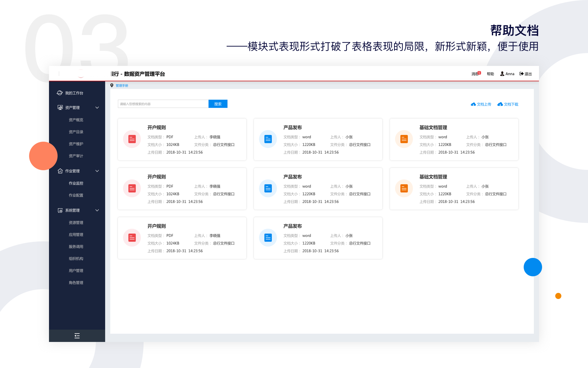
Task: Collapse the 系统管理 sidebar section
Action: tap(97, 210)
